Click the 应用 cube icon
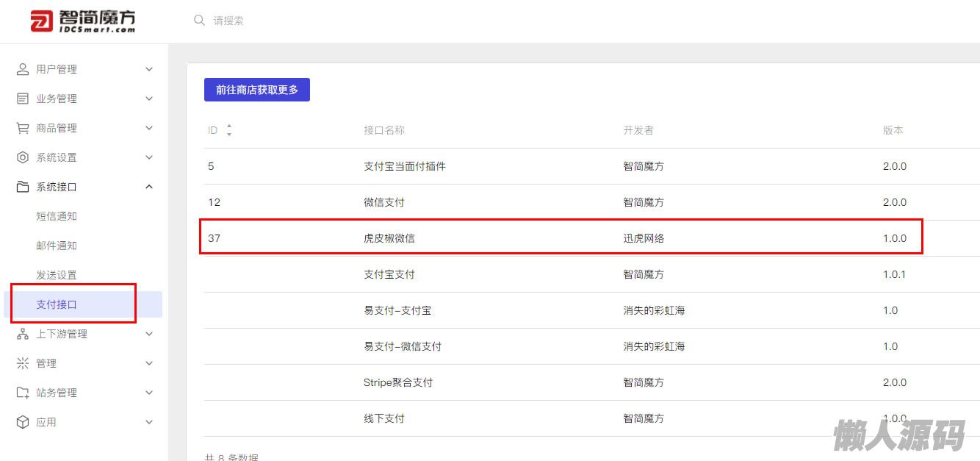This screenshot has height=461, width=980. tap(23, 422)
